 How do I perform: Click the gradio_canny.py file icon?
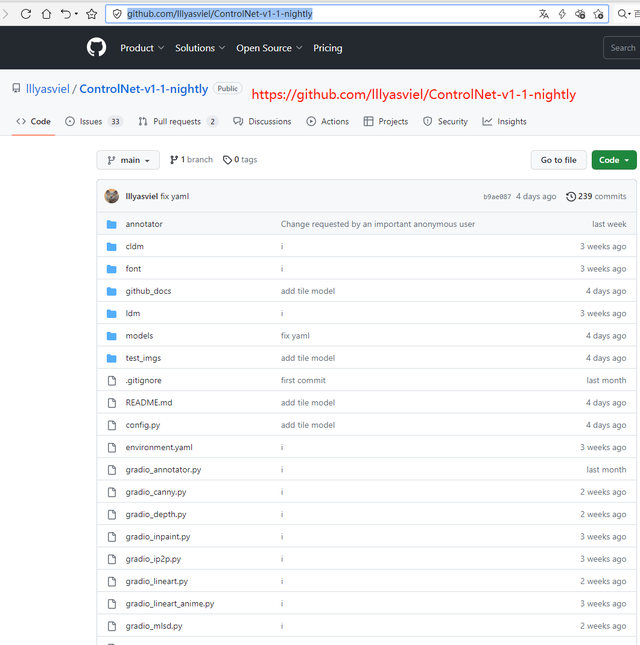pyautogui.click(x=111, y=492)
